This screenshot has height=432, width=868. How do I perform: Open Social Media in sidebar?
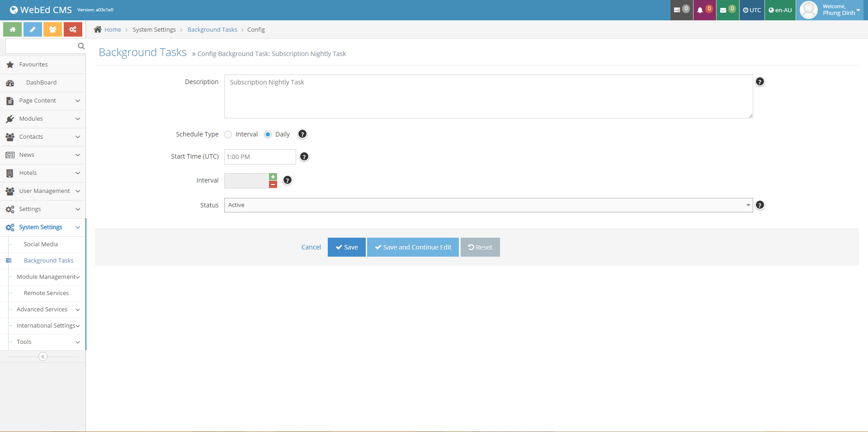click(41, 244)
